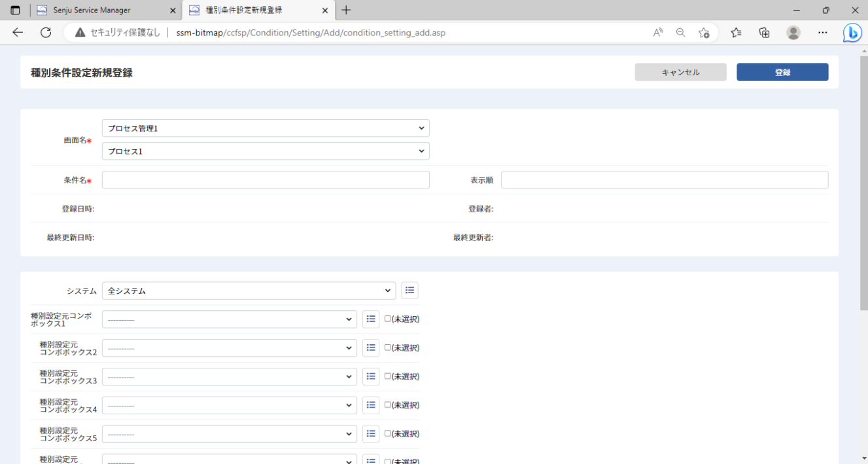Expand the プロセス管理1 screen name dropdown
Viewport: 868px width, 464px height.
coord(266,128)
